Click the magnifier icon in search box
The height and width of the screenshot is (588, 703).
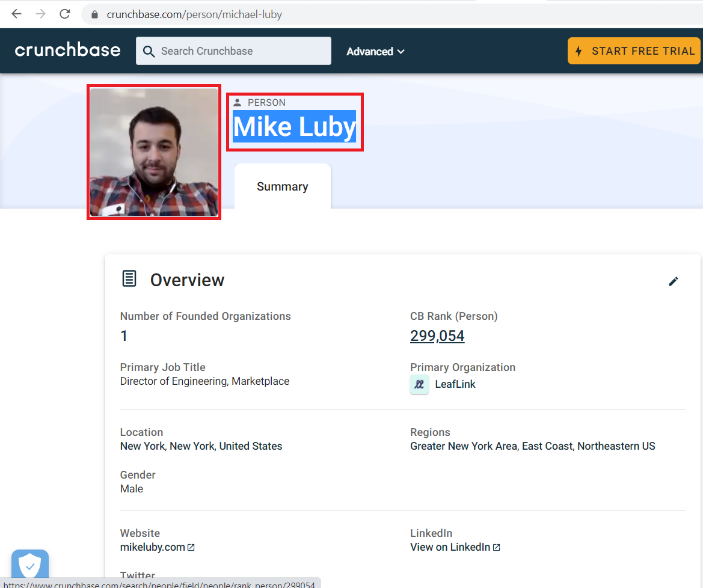[149, 52]
